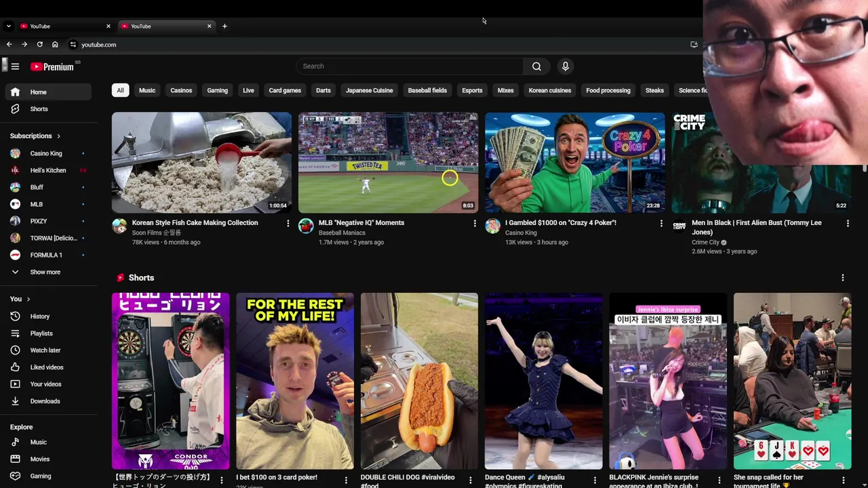Screen dimensions: 868x488
Task: Open PIXZY subscription channel
Action: click(47, 221)
